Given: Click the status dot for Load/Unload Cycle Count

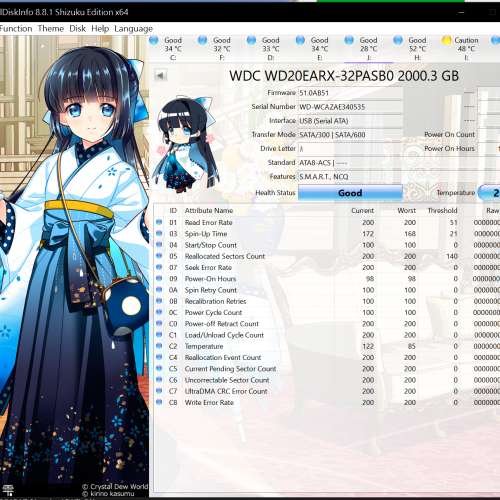Looking at the screenshot, I should pyautogui.click(x=159, y=335).
